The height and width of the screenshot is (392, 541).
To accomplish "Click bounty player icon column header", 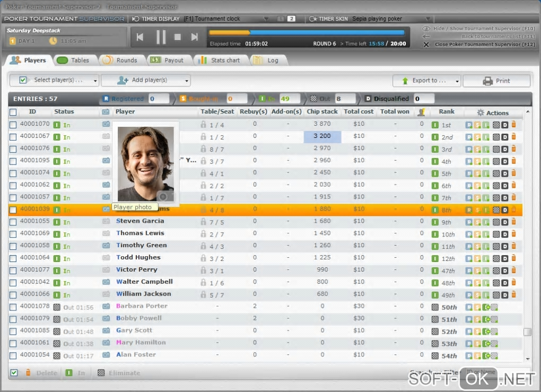I will tap(421, 112).
